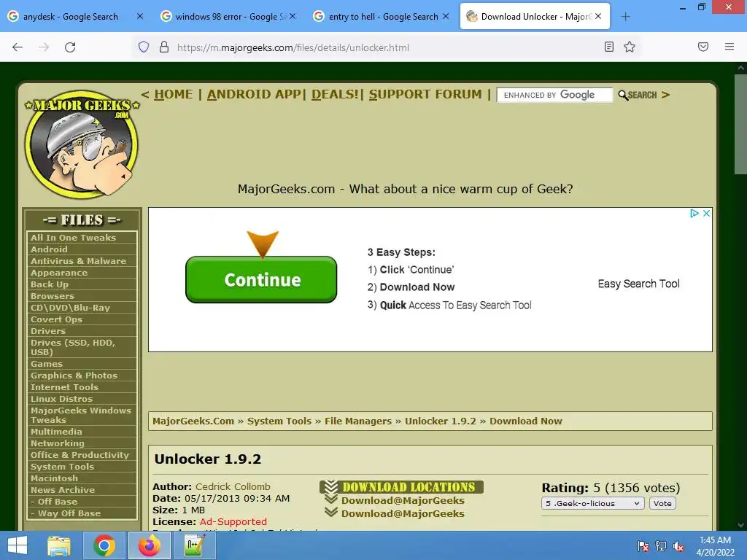
Task: Click the second Download@MajorGeeks link
Action: 403,513
